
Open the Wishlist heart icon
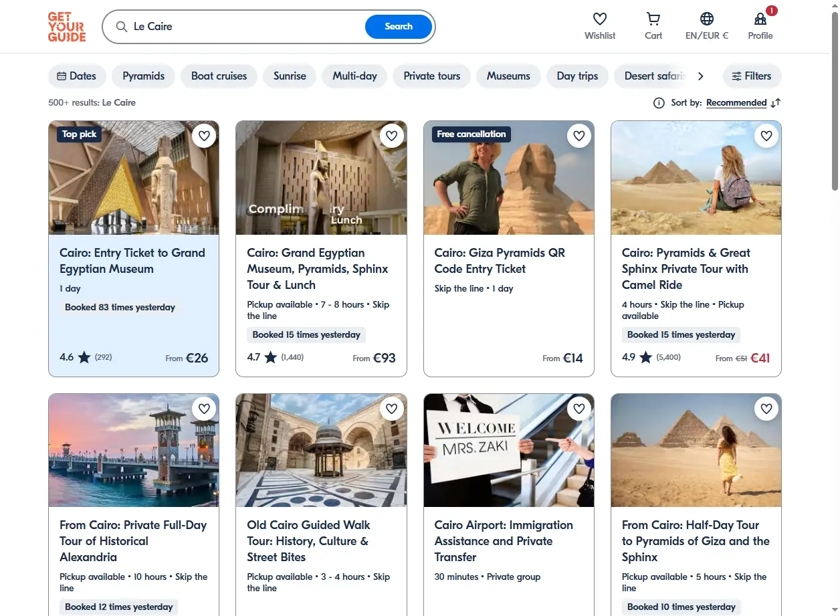600,19
